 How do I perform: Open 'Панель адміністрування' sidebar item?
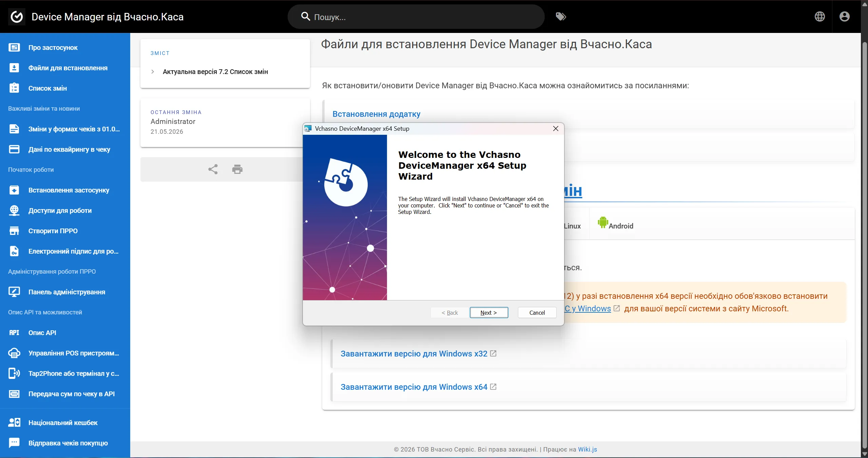click(65, 292)
